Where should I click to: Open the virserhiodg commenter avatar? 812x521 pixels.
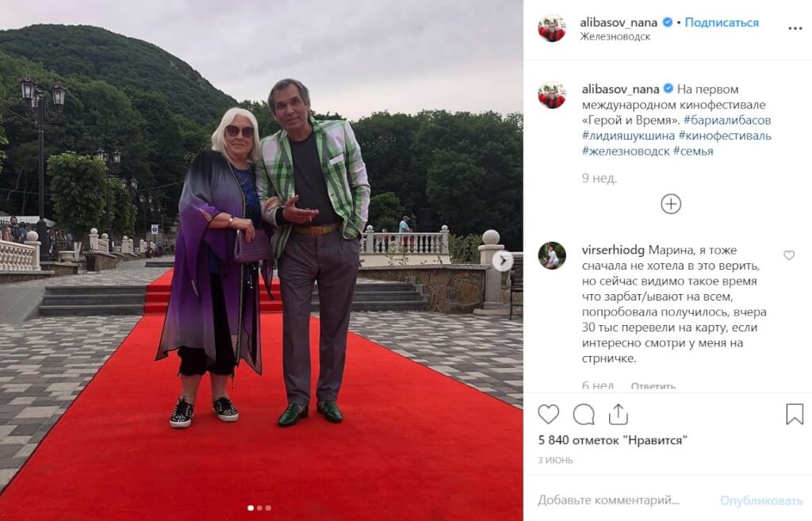(x=552, y=255)
